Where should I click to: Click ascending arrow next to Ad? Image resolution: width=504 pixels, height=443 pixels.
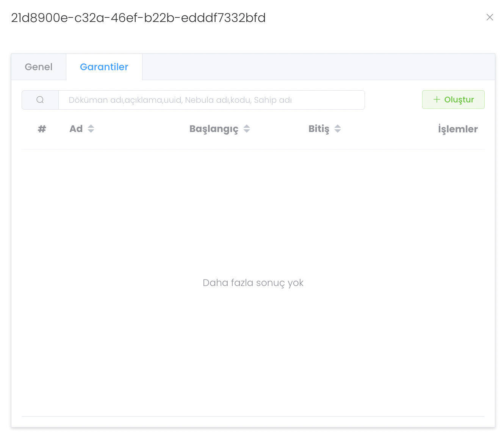91,126
